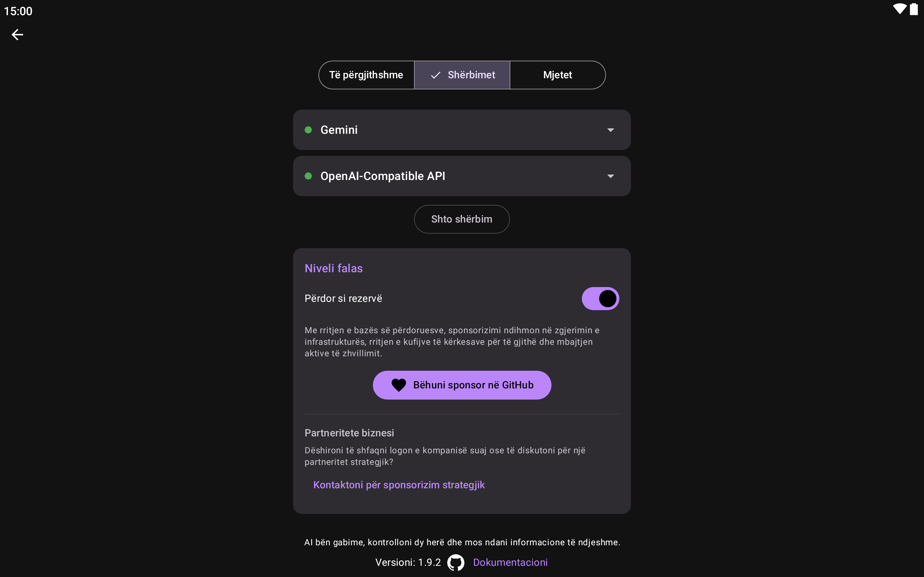Go back using the arrow icon
The image size is (924, 577).
point(17,35)
